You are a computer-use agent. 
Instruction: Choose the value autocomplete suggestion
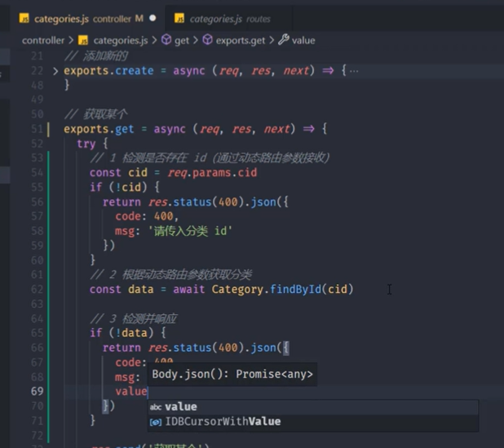313,407
